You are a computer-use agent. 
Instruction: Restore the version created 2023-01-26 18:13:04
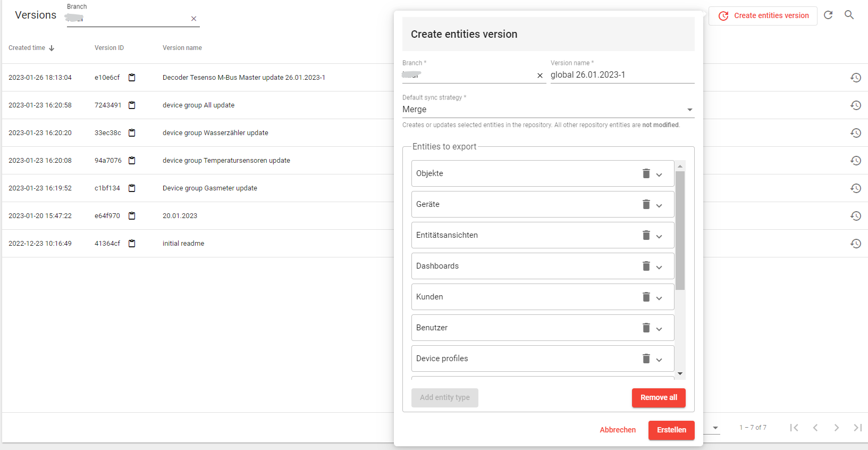point(855,78)
